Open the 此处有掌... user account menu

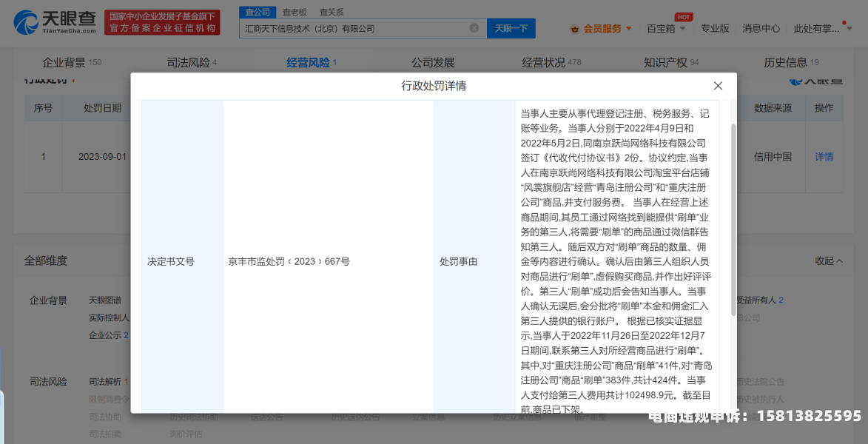pyautogui.click(x=821, y=29)
